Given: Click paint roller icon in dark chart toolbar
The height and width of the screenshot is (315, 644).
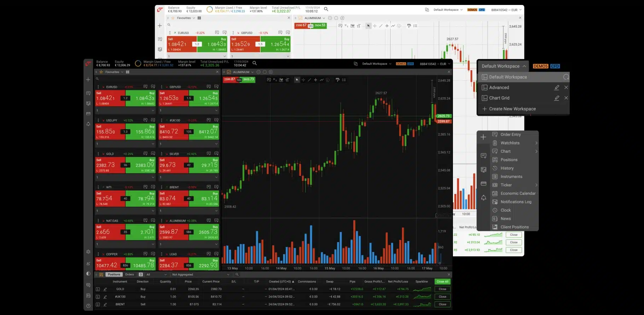Looking at the screenshot, I should click(338, 80).
